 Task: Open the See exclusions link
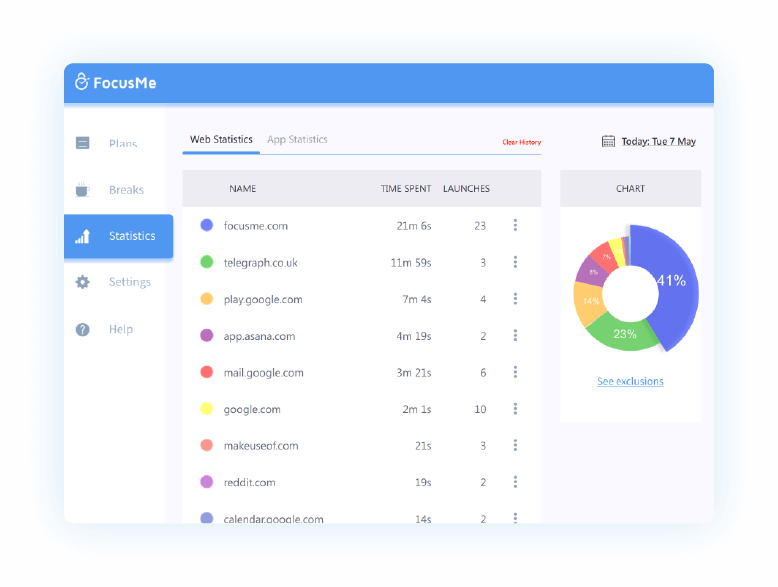pyautogui.click(x=630, y=381)
